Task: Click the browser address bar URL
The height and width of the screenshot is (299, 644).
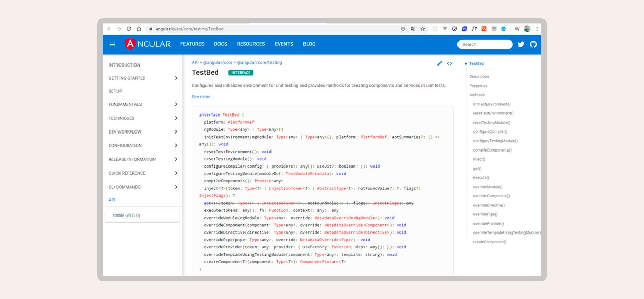Action: pyautogui.click(x=190, y=29)
